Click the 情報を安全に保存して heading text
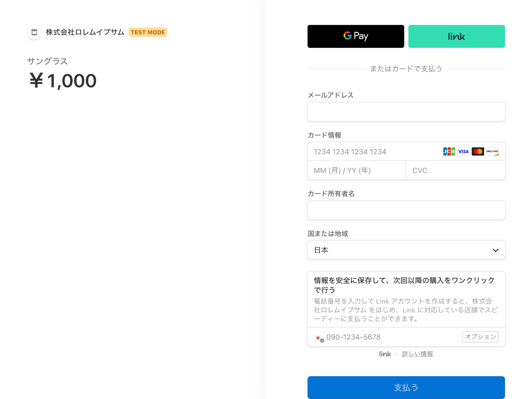This screenshot has height=399, width=532. pyautogui.click(x=404, y=285)
